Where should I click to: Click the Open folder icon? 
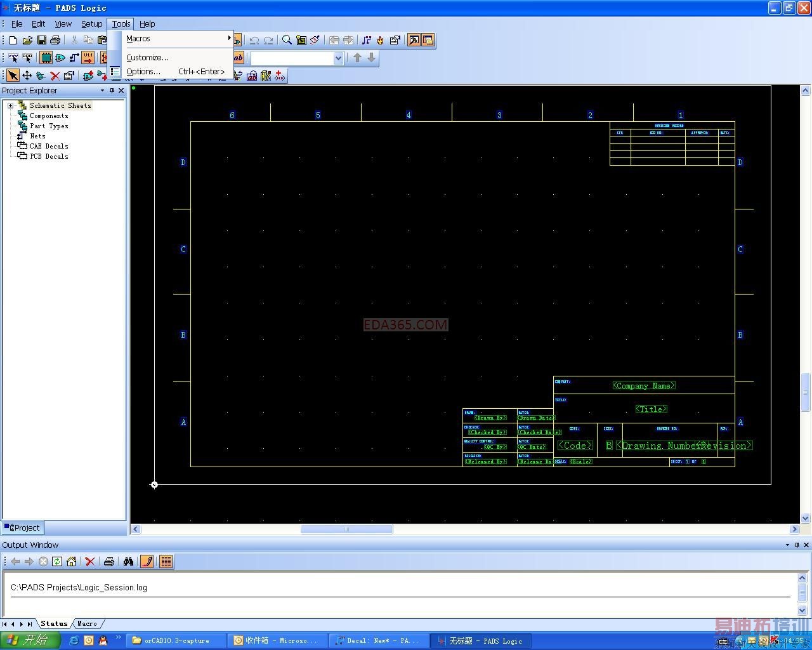click(27, 40)
